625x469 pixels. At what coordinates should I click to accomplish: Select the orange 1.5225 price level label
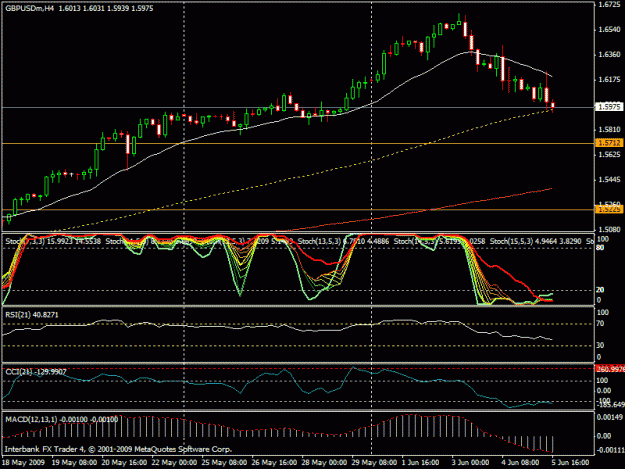[x=609, y=209]
